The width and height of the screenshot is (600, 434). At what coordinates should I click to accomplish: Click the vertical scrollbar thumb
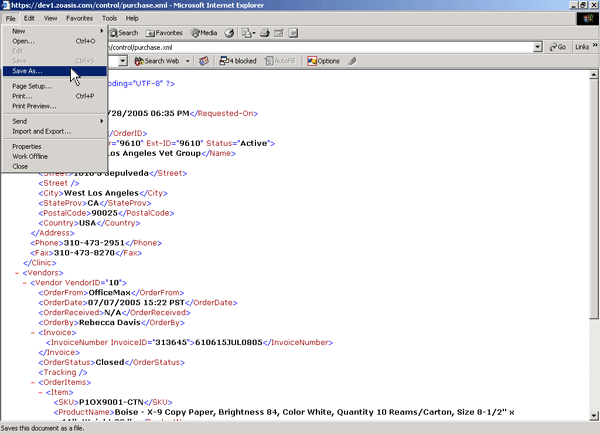(x=593, y=198)
